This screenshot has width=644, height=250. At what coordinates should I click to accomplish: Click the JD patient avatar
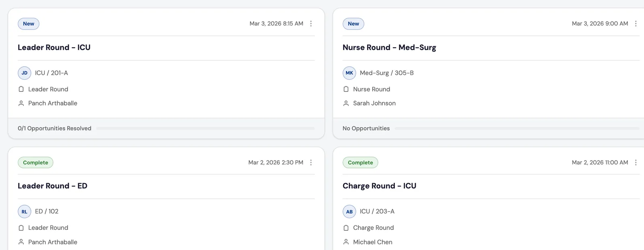[25, 73]
